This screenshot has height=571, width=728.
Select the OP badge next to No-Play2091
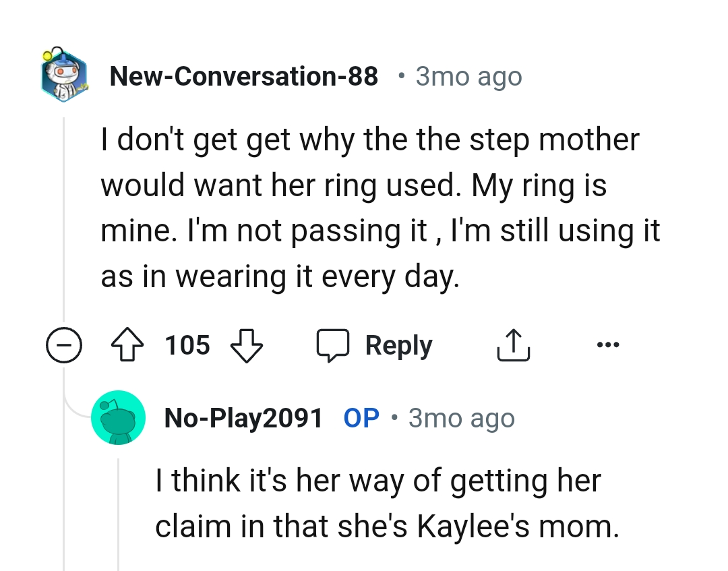coord(361,417)
